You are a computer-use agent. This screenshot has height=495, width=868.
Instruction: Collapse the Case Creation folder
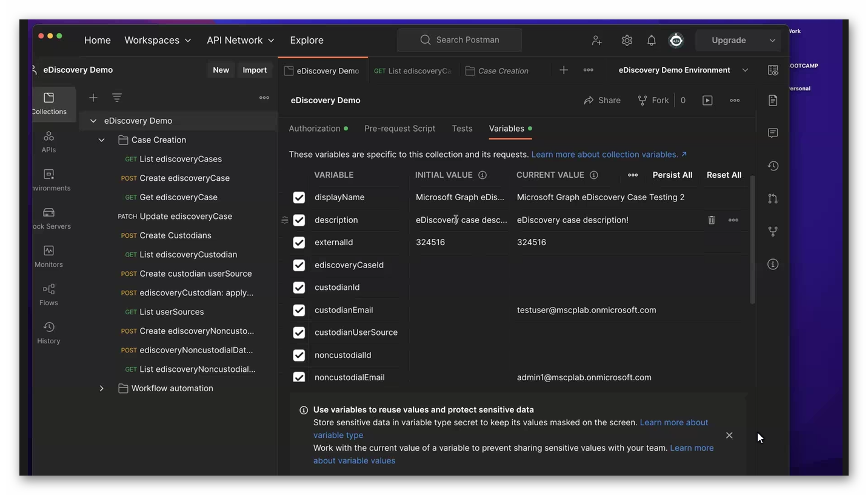pyautogui.click(x=102, y=140)
